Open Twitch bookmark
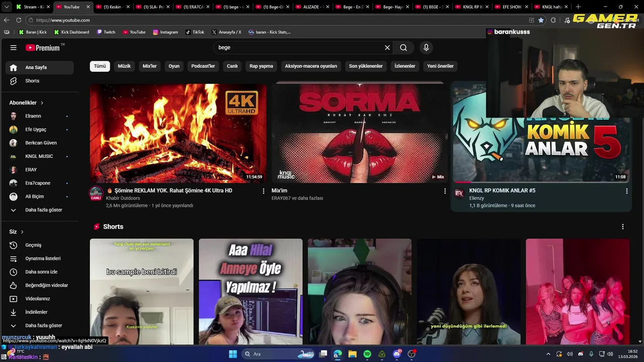The height and width of the screenshot is (362, 644). click(x=106, y=32)
